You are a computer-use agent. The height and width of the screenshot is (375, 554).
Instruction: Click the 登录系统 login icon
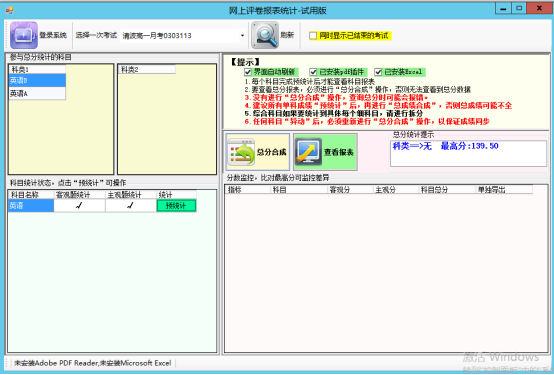coord(24,35)
